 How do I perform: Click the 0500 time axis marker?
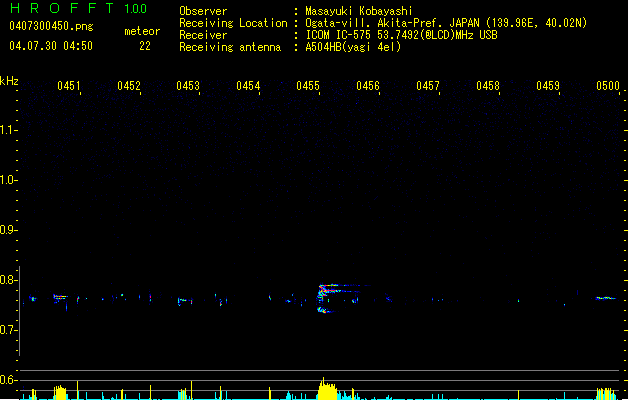pos(608,86)
